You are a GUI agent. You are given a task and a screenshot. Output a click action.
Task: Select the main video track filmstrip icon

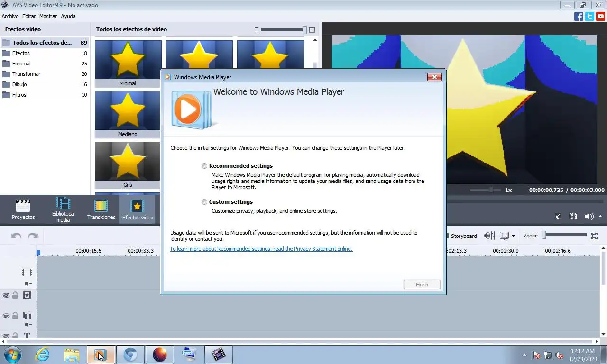[x=27, y=273]
